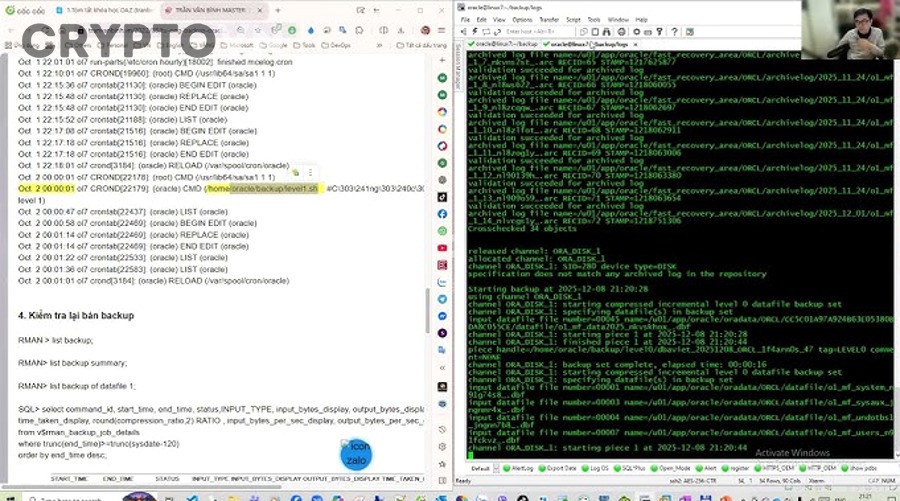This screenshot has width=900, height=501.
Task: Click the Windows Start button in taskbar
Action: coord(10,497)
